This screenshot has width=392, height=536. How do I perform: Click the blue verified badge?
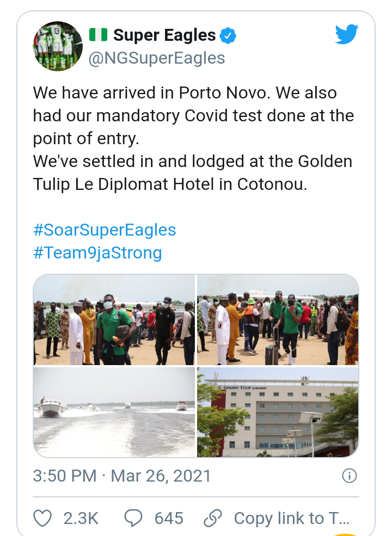228,35
